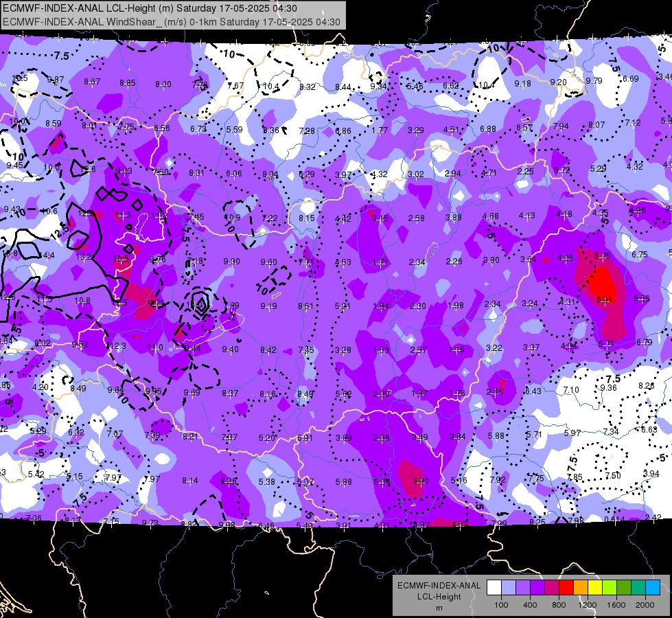Click the map value '8.00'
672x618 pixels.
(x=163, y=84)
